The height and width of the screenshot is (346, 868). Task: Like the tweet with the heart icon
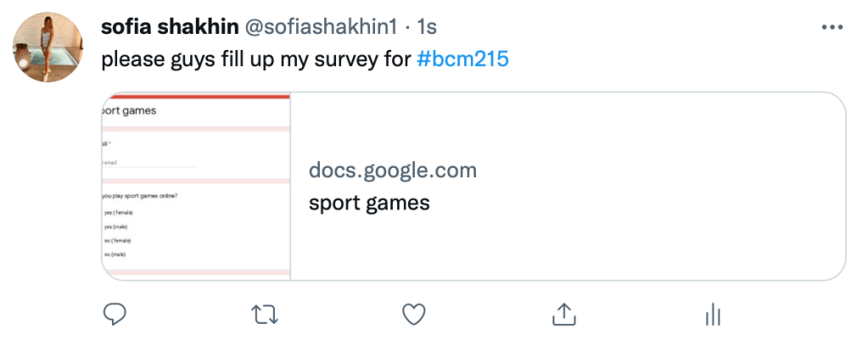[413, 315]
